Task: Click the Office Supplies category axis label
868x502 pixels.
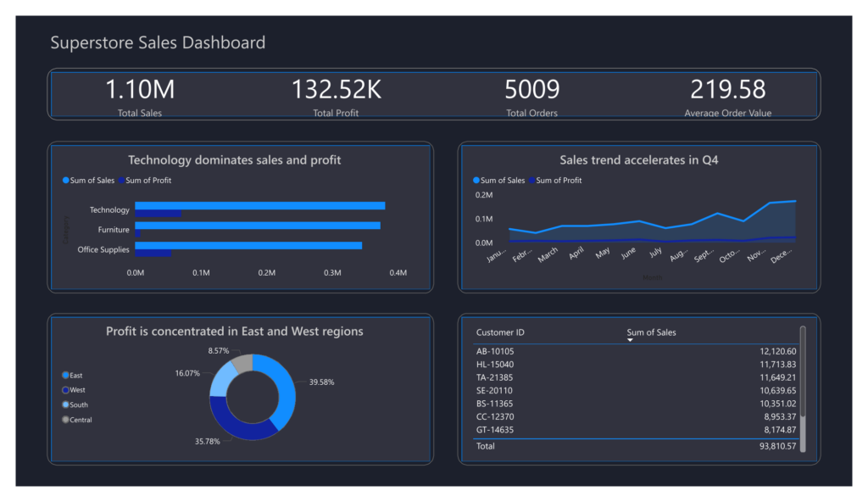Action: pos(103,250)
